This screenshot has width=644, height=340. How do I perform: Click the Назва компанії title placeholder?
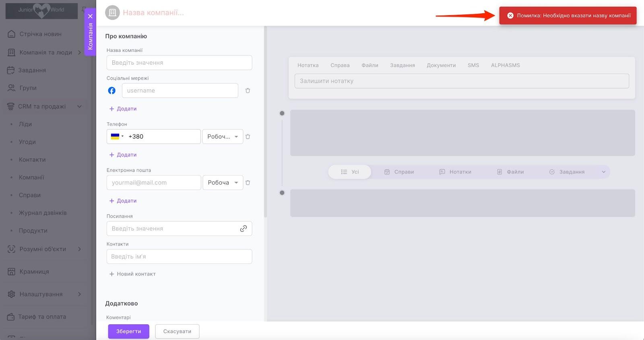point(153,12)
